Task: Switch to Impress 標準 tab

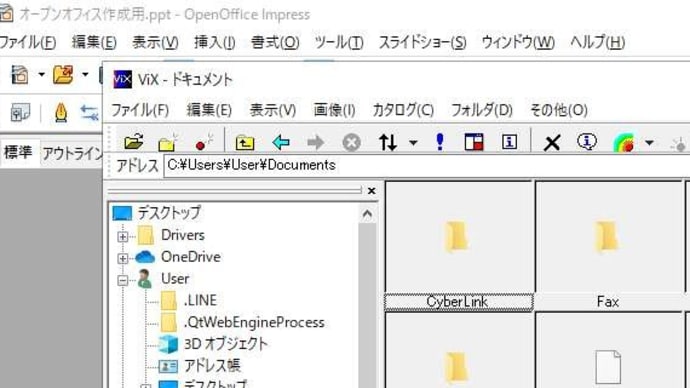Action: (x=18, y=152)
